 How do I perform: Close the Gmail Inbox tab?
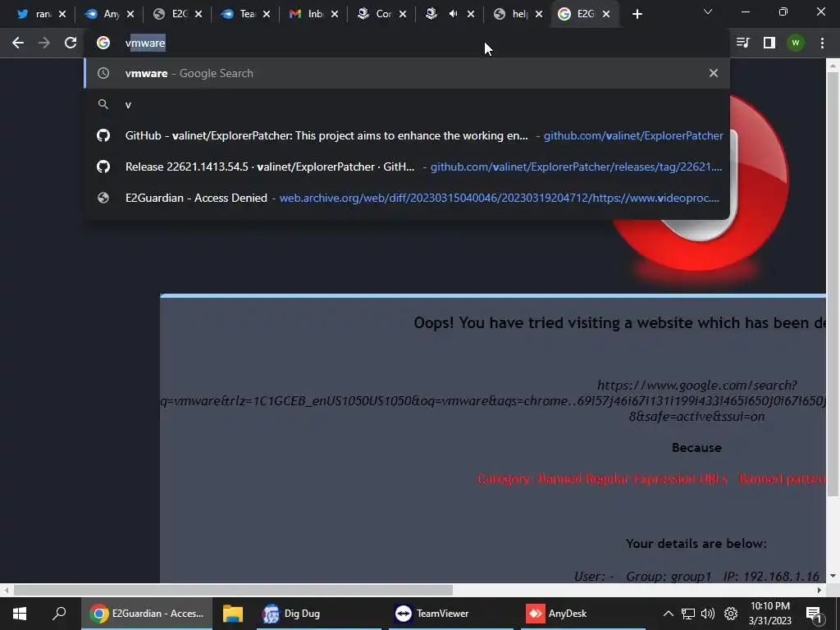click(335, 15)
